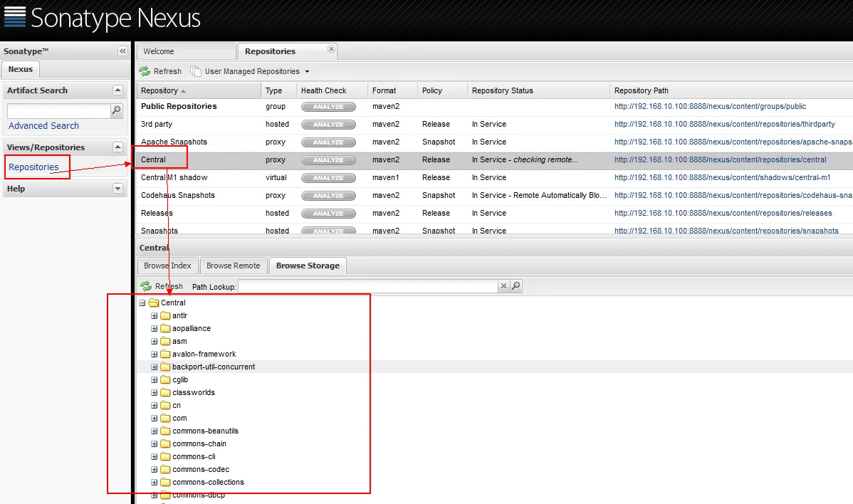Image resolution: width=853 pixels, height=504 pixels.
Task: Sort by Type column header
Action: (x=278, y=90)
